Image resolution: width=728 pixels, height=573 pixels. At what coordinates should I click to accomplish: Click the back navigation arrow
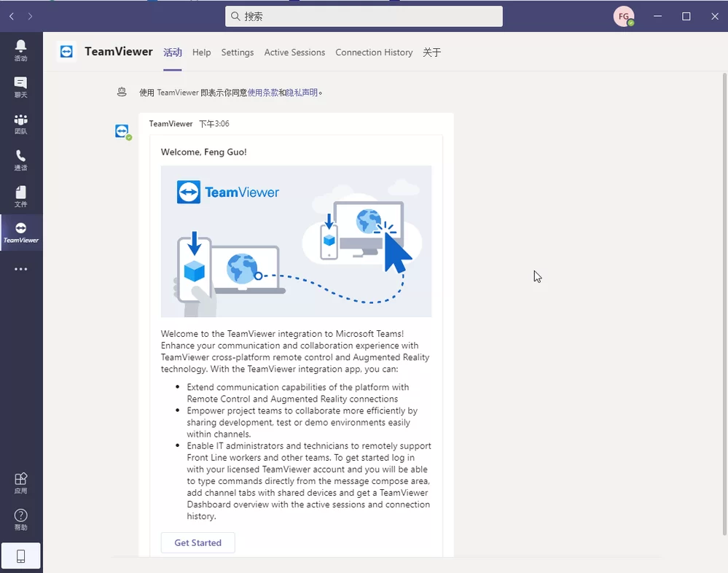11,16
